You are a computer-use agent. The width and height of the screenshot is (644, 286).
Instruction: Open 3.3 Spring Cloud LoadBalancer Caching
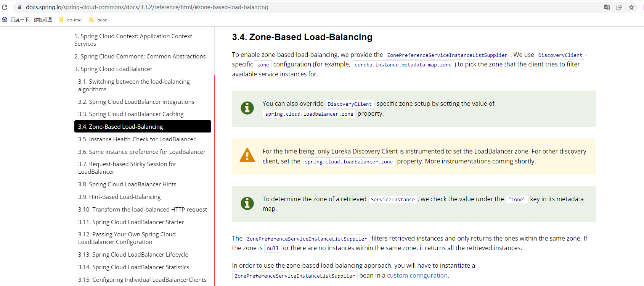pos(131,114)
